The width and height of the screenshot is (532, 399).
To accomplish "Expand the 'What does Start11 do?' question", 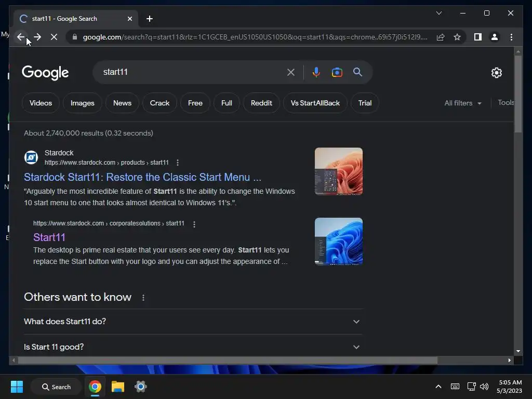I will point(193,322).
